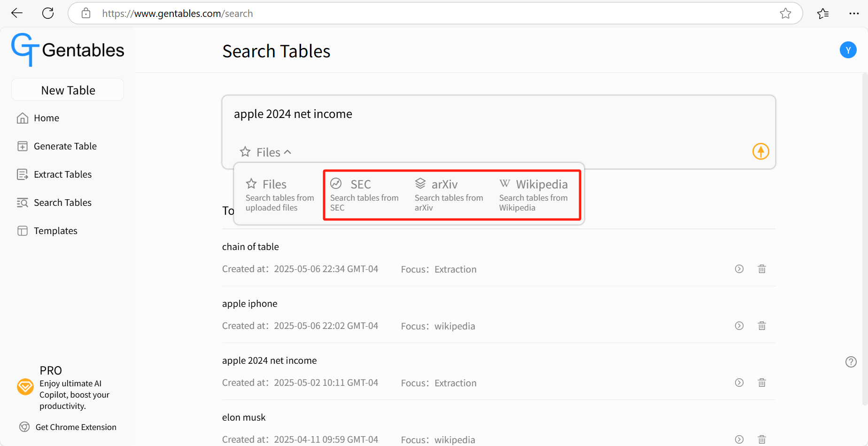The height and width of the screenshot is (446, 868).
Task: Click Focus: wikipedia on apple iphone row
Action: (438, 326)
